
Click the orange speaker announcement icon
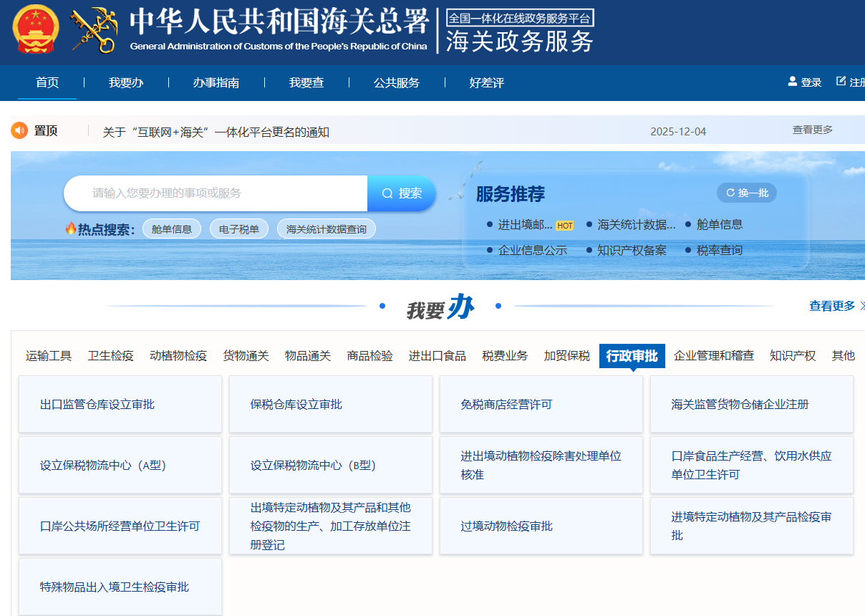coord(19,130)
